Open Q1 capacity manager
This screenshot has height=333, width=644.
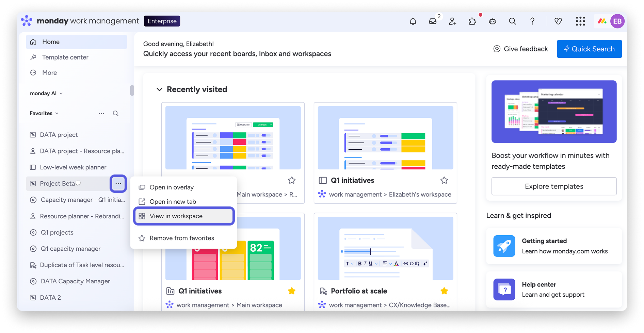(x=77, y=249)
